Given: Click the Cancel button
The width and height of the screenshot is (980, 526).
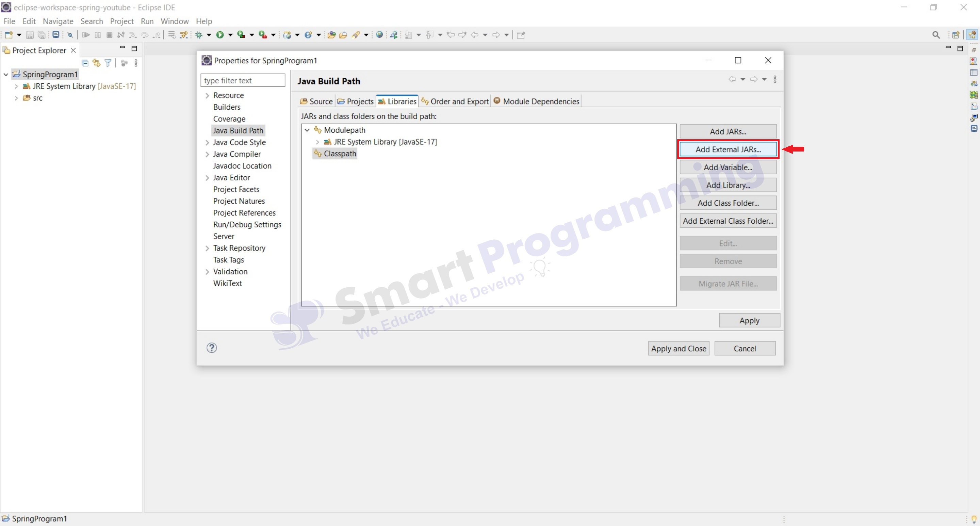Looking at the screenshot, I should (745, 348).
